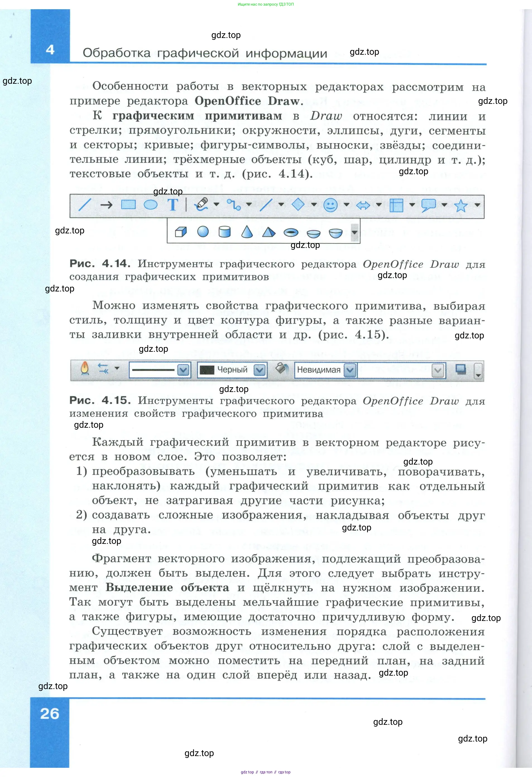Open the 3D objects toolbar options arrow
The height and width of the screenshot is (777, 532).
[x=354, y=232]
